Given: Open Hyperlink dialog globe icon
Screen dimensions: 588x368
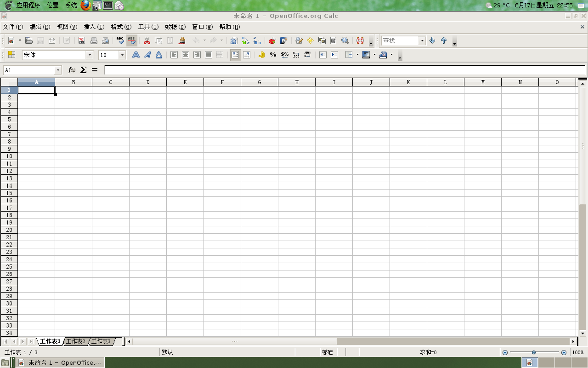Looking at the screenshot, I should tap(234, 40).
